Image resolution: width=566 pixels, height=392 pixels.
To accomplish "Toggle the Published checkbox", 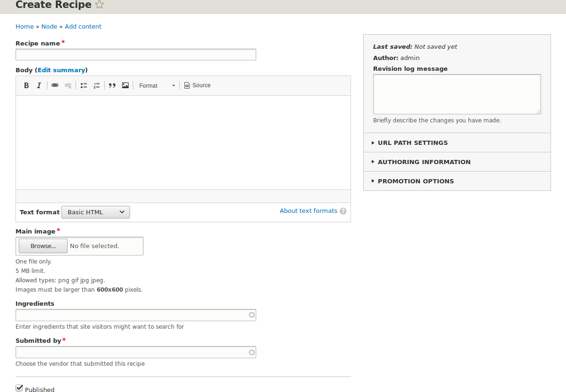I will coord(19,388).
